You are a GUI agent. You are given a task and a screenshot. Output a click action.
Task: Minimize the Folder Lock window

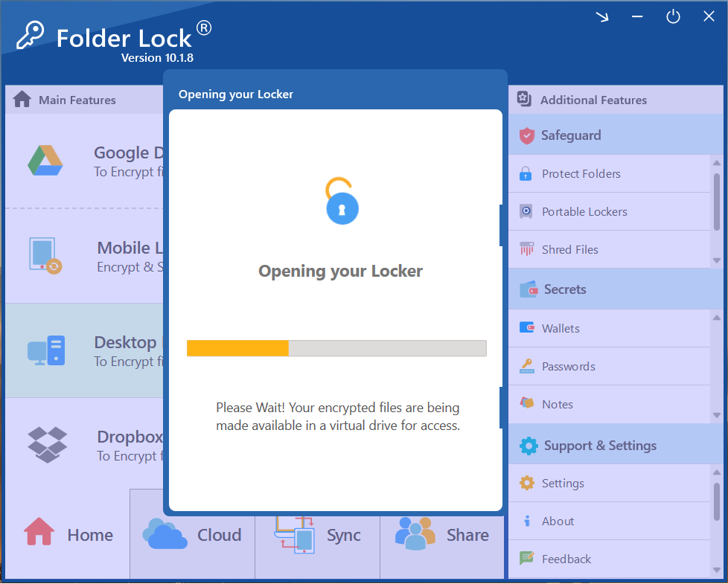click(x=637, y=16)
